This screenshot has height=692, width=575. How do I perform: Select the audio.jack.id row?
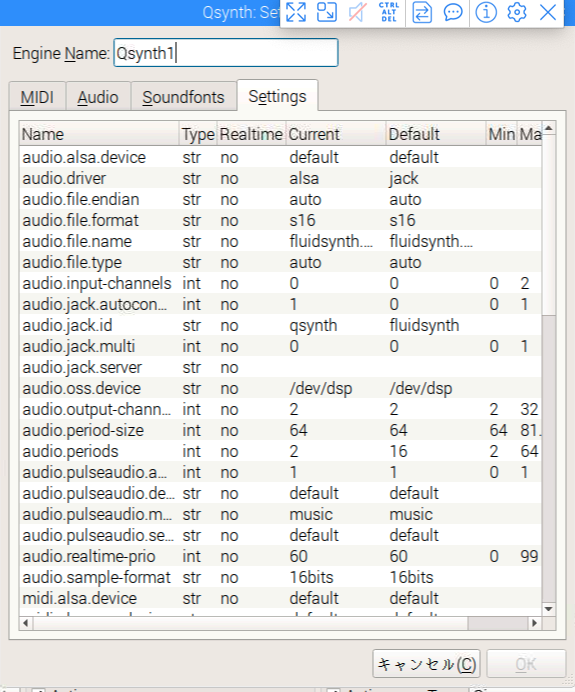pos(280,326)
